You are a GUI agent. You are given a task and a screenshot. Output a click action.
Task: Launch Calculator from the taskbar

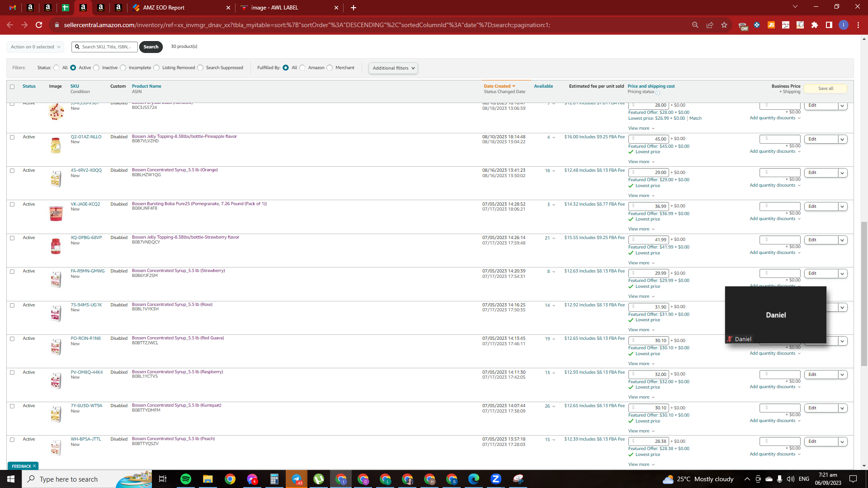coord(274,479)
